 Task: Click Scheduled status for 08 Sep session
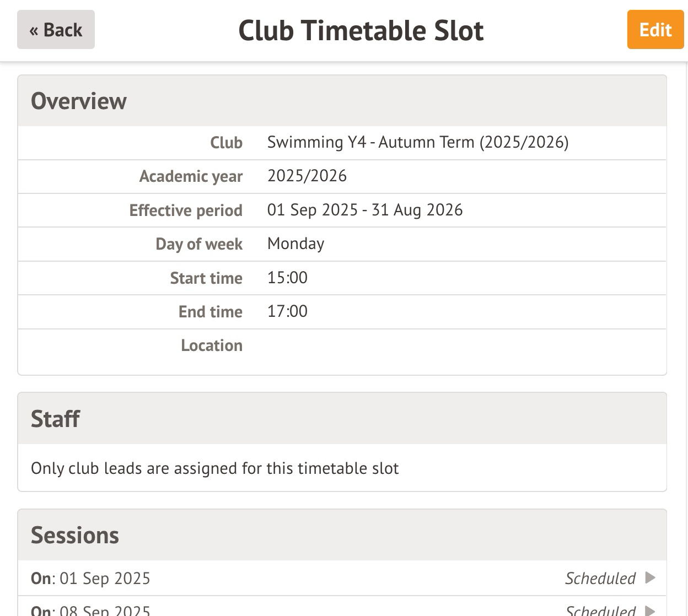click(600, 610)
